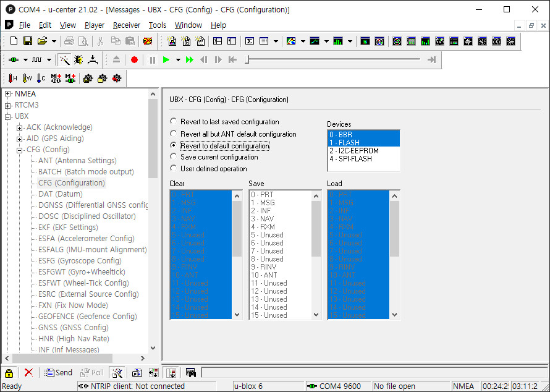
Task: Expand the RTCM3 tree node
Action: (x=7, y=105)
